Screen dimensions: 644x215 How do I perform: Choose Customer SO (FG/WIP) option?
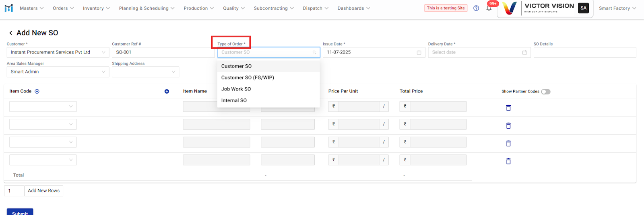point(248,78)
